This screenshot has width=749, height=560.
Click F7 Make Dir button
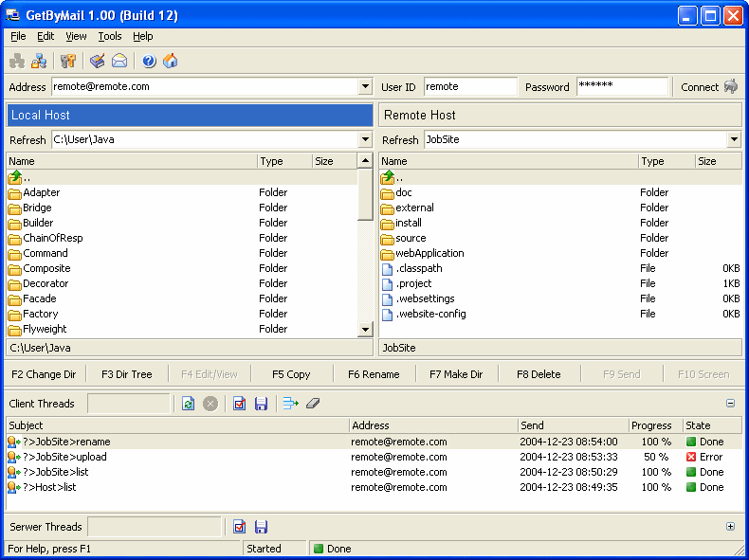(456, 374)
